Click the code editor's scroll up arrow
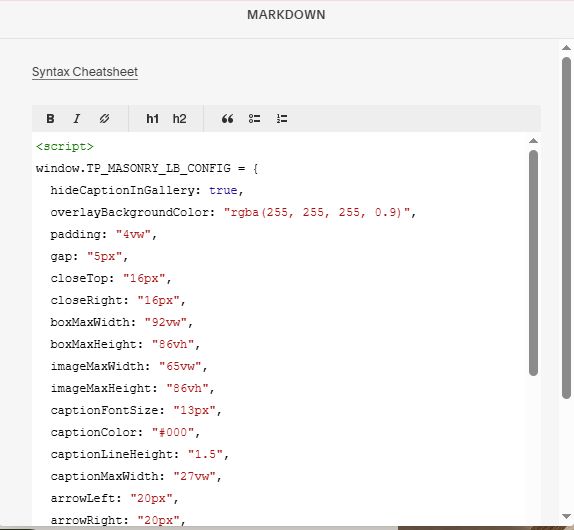574x530 pixels. coord(533,141)
